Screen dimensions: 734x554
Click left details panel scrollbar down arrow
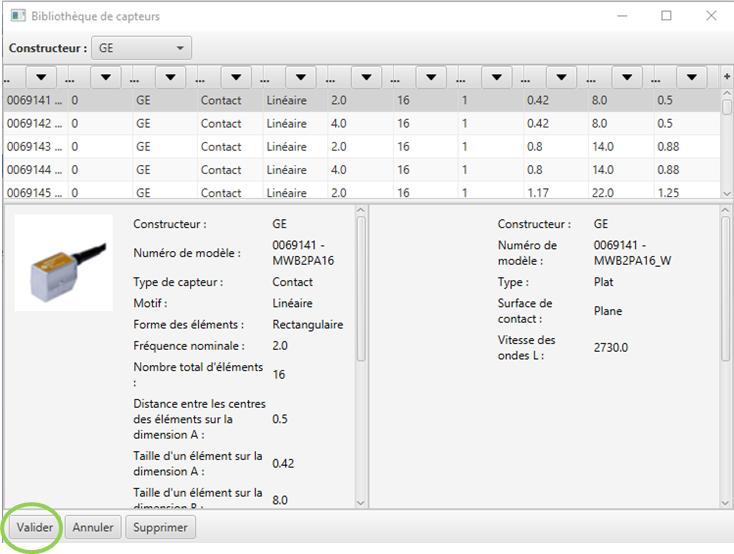[360, 503]
